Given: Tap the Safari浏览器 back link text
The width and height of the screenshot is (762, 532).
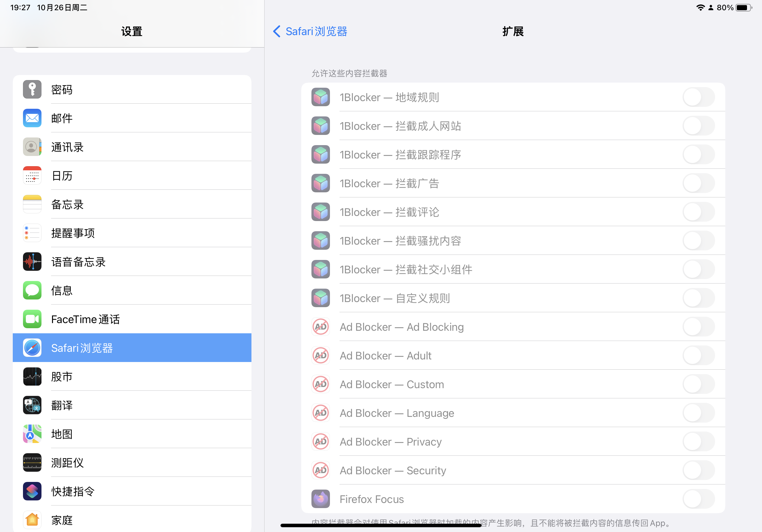Looking at the screenshot, I should tap(316, 32).
